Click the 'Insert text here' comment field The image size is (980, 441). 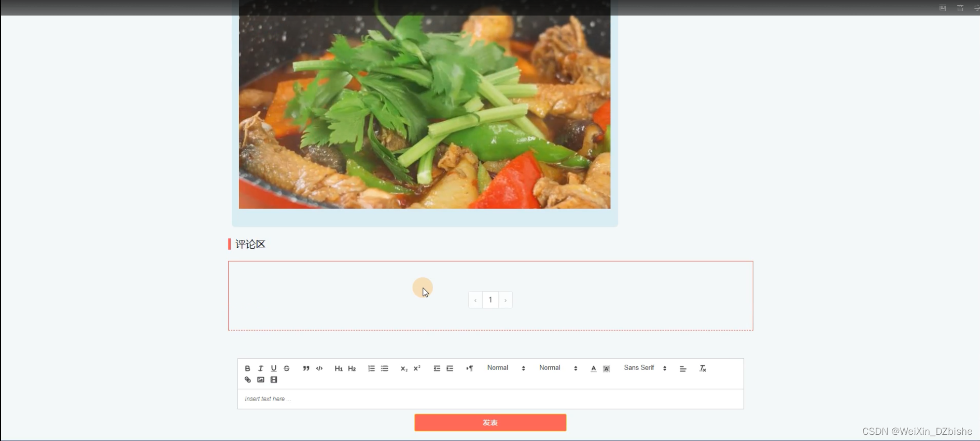click(491, 399)
